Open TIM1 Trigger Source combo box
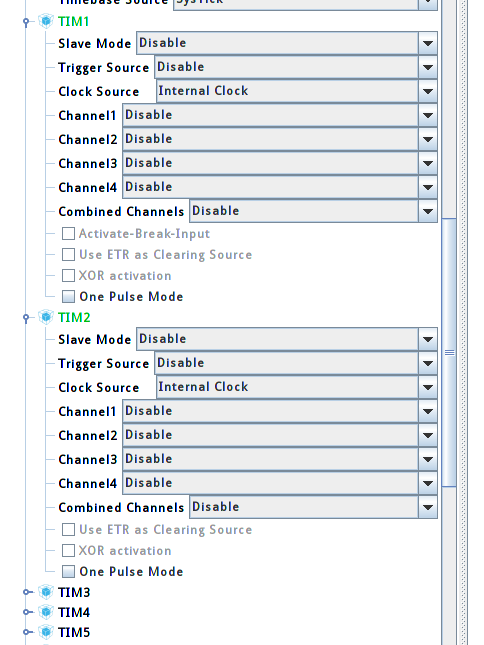The height and width of the screenshot is (645, 484). 296,67
